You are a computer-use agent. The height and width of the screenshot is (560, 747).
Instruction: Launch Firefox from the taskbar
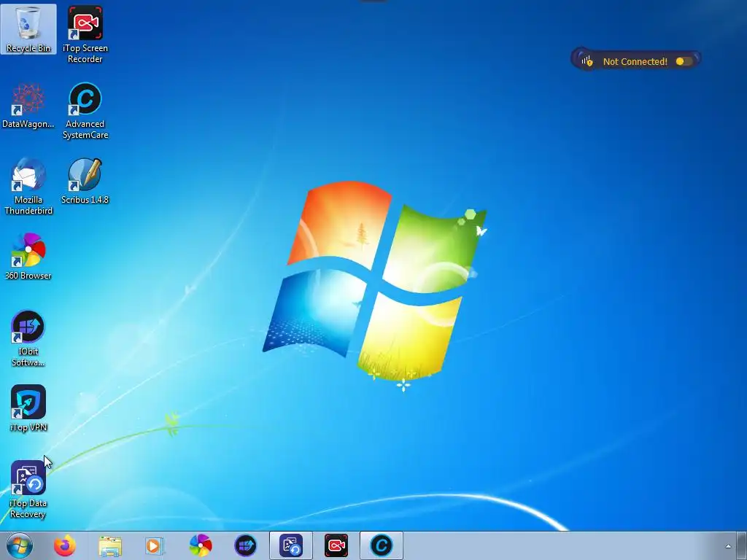[64, 545]
